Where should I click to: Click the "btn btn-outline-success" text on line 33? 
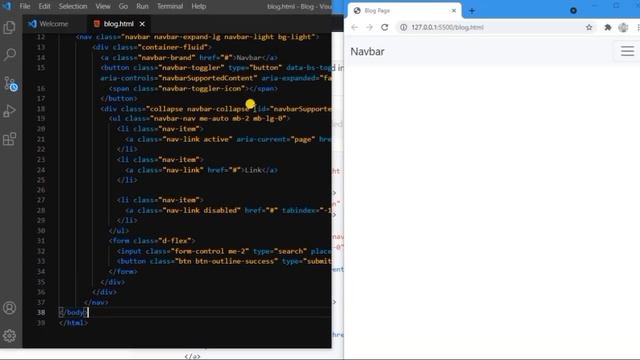226,261
